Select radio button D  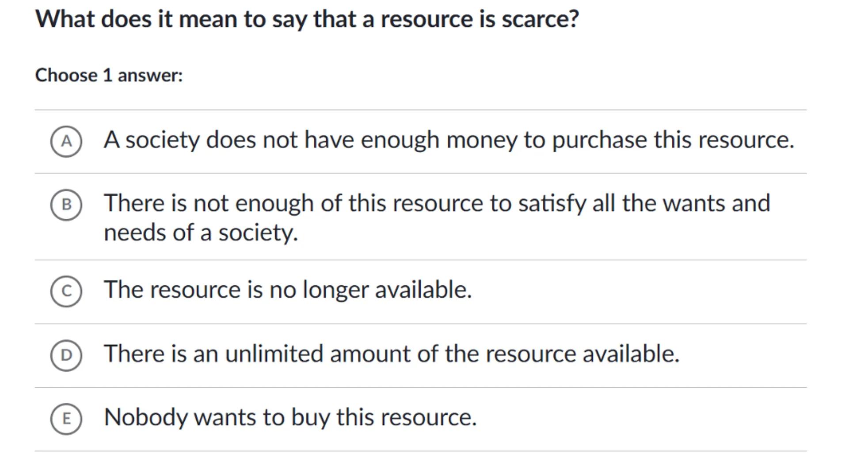coord(66,355)
